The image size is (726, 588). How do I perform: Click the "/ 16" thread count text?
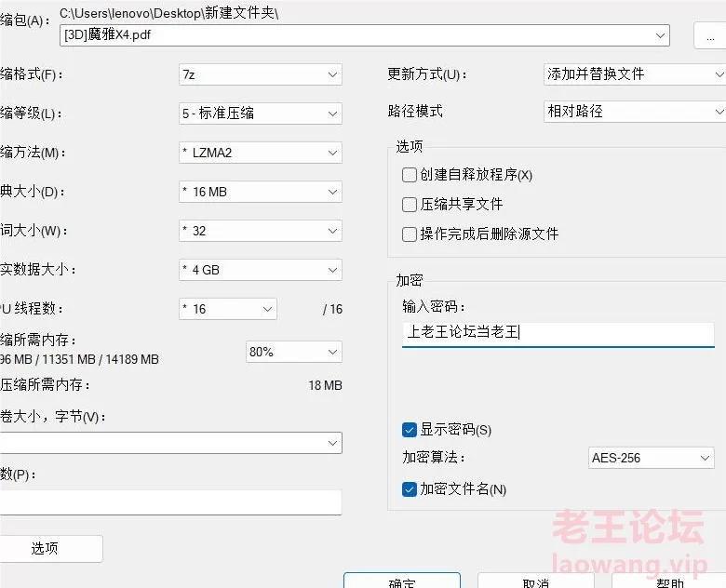tap(332, 309)
